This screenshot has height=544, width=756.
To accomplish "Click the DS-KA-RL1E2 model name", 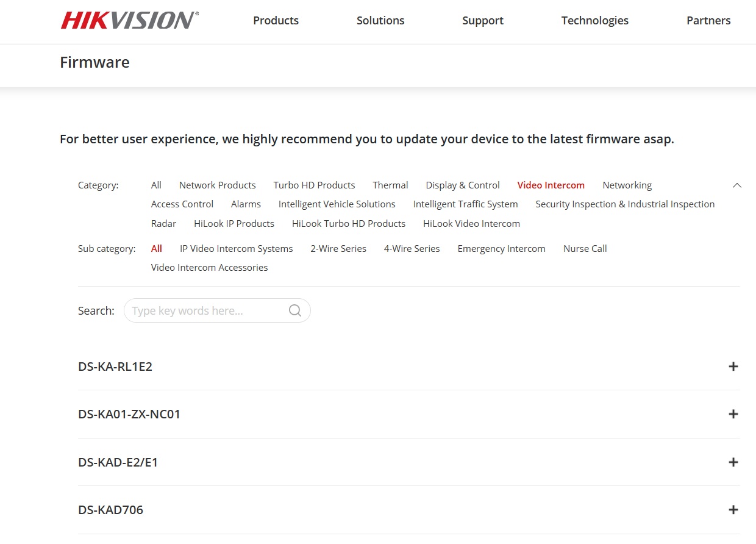I will click(x=115, y=367).
